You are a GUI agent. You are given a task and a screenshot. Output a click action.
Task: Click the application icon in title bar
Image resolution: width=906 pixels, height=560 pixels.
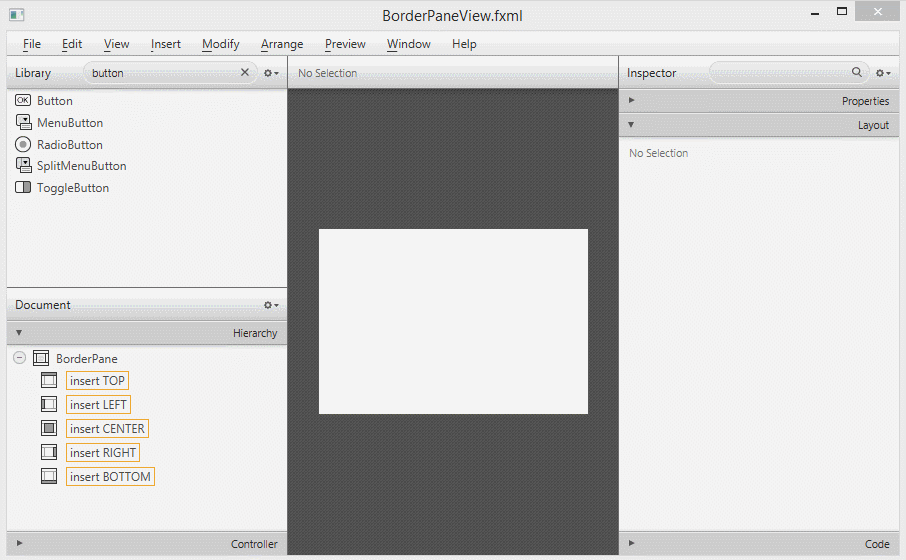[16, 14]
